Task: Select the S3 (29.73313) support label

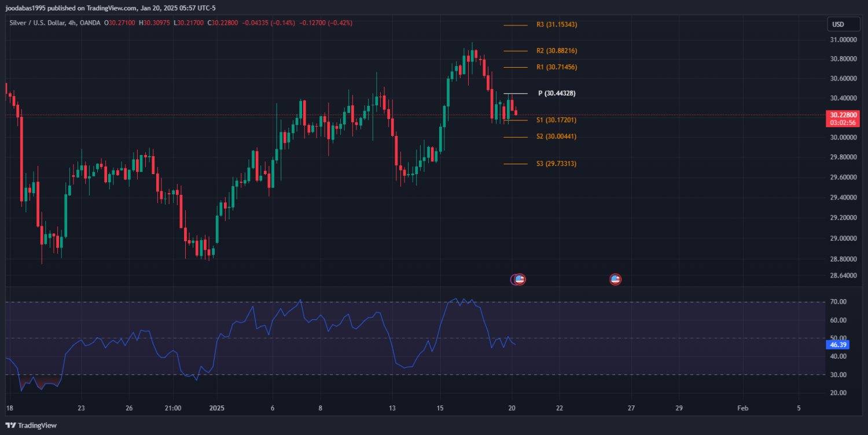Action: click(x=556, y=164)
